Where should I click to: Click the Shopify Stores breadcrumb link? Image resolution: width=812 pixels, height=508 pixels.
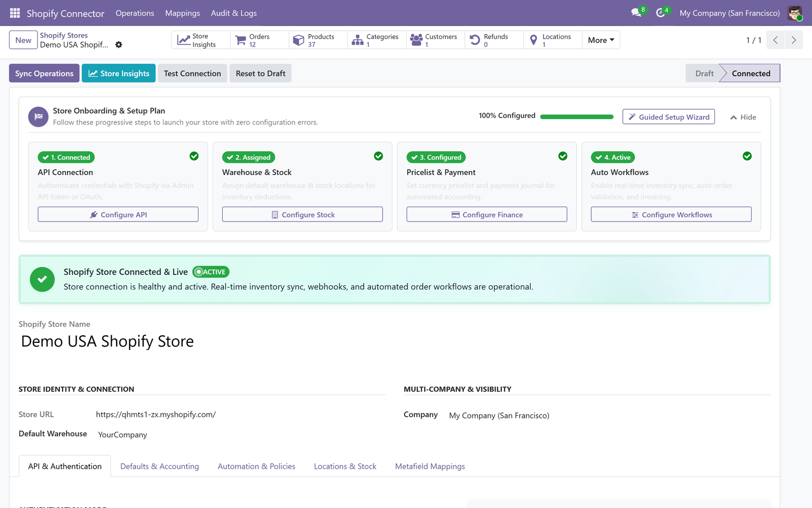point(63,35)
